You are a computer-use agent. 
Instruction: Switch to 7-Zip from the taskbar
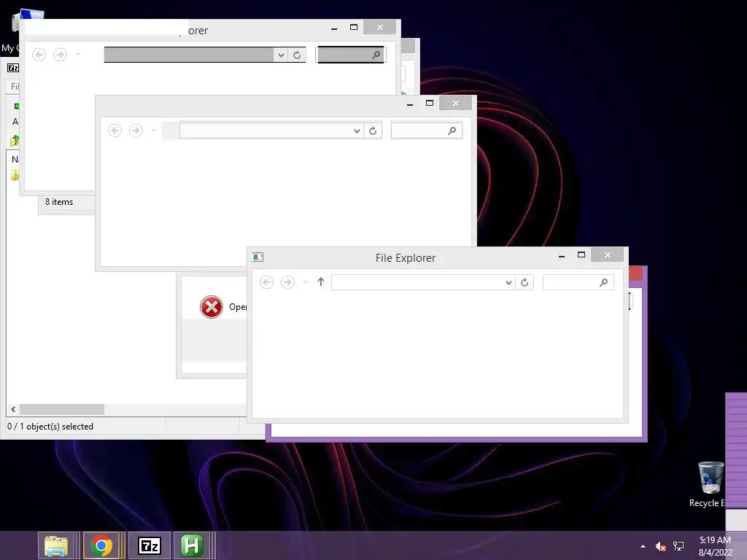(x=150, y=545)
